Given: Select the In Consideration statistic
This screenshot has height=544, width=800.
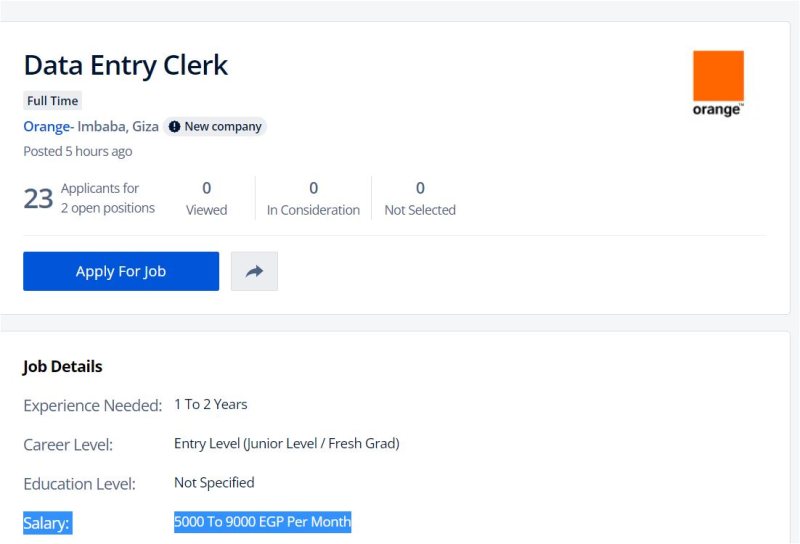Looking at the screenshot, I should tap(313, 199).
